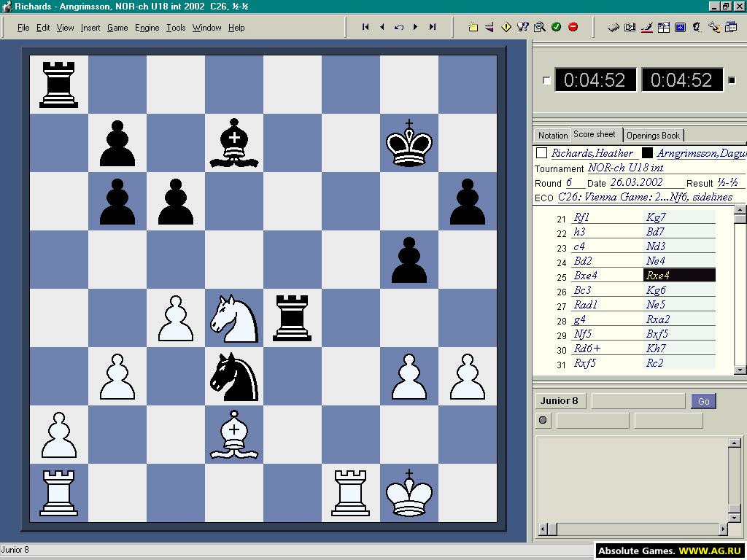Click the black knight on d3
Screen dimensions: 747x560
(234, 376)
